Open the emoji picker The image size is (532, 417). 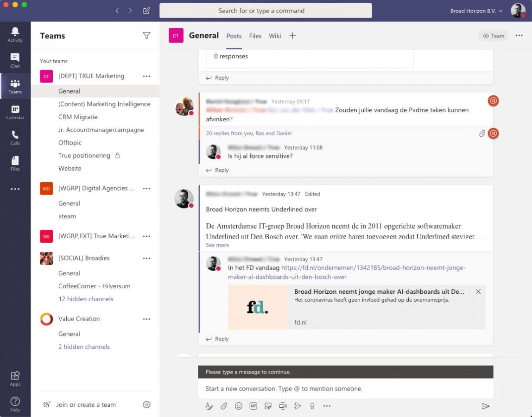(x=239, y=406)
